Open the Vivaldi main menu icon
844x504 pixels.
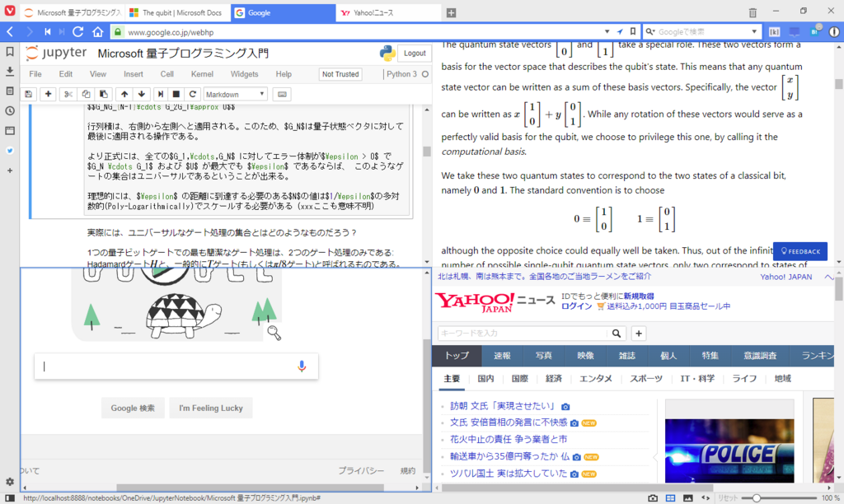(x=10, y=11)
